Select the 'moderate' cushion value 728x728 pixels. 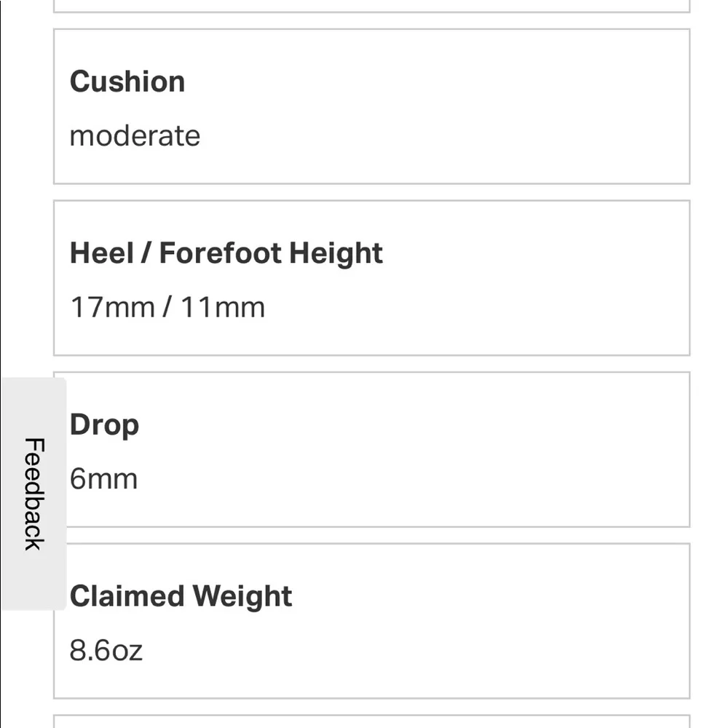coord(135,135)
